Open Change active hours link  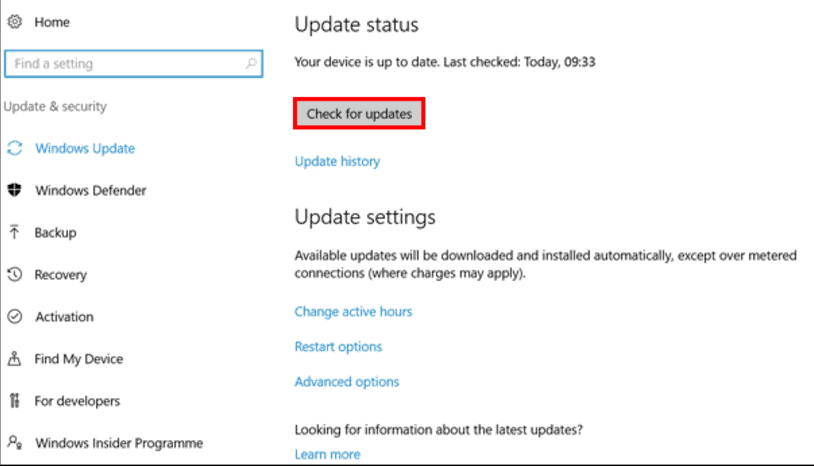(353, 311)
